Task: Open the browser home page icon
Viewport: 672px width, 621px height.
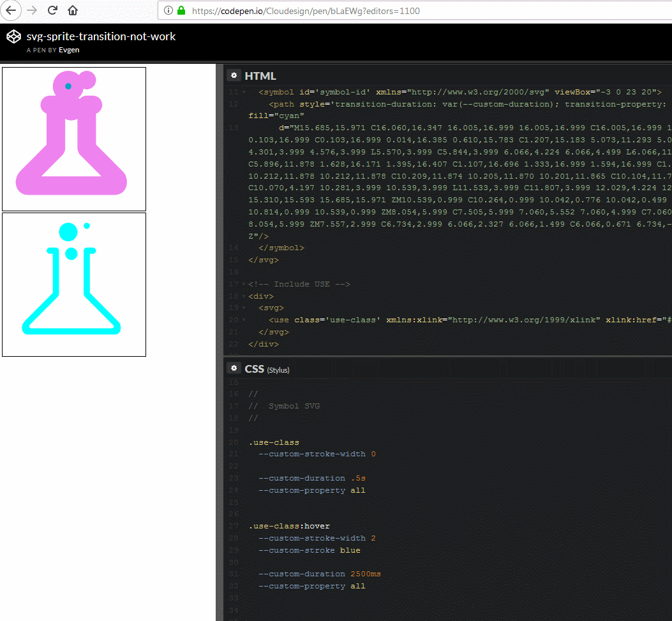Action: point(73,10)
